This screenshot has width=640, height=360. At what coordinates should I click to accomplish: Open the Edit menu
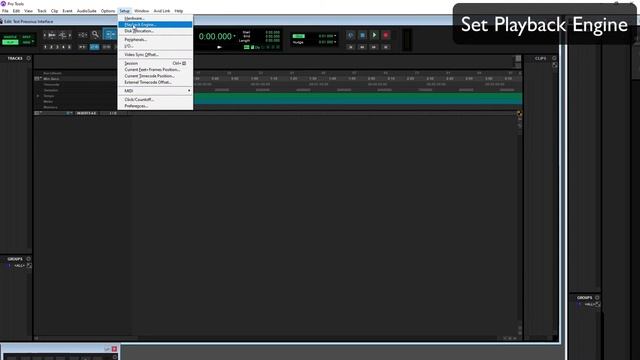(16, 11)
